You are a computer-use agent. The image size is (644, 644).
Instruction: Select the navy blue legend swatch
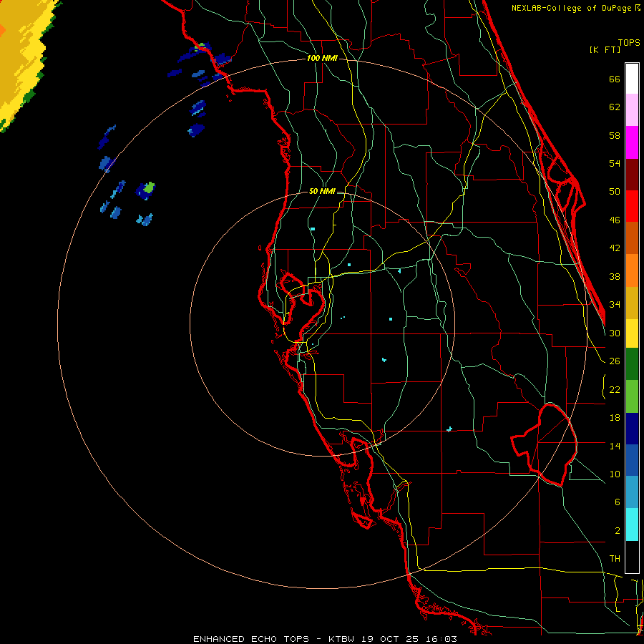632,429
